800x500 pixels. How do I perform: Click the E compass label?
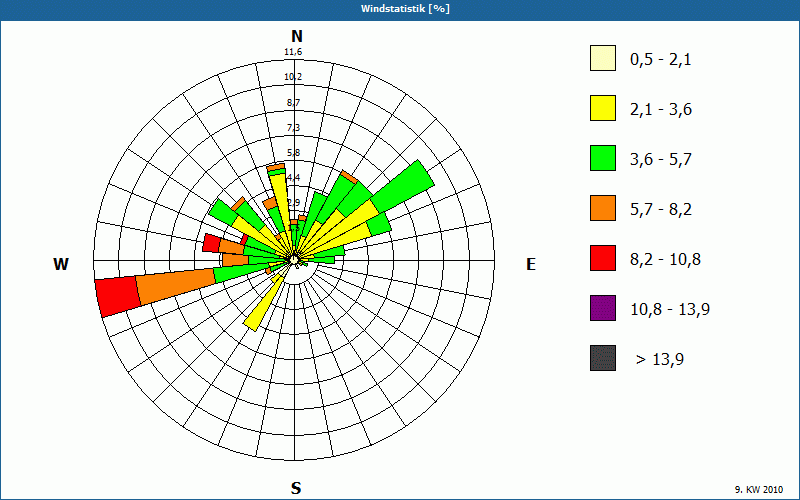[531, 264]
